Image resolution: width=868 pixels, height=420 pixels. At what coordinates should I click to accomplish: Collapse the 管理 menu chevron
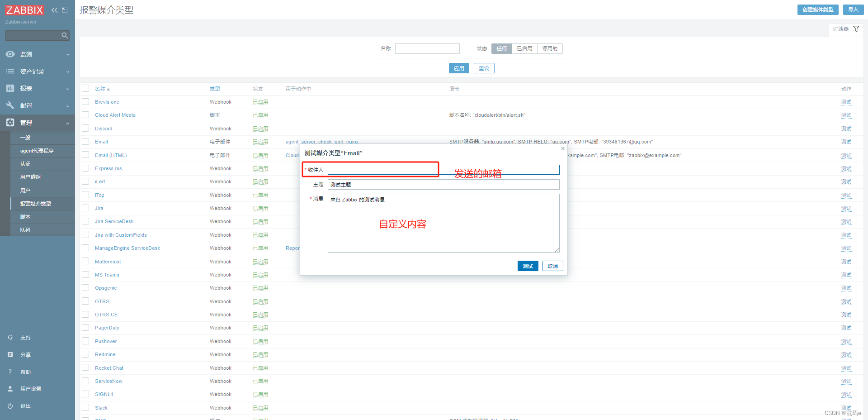[x=68, y=123]
